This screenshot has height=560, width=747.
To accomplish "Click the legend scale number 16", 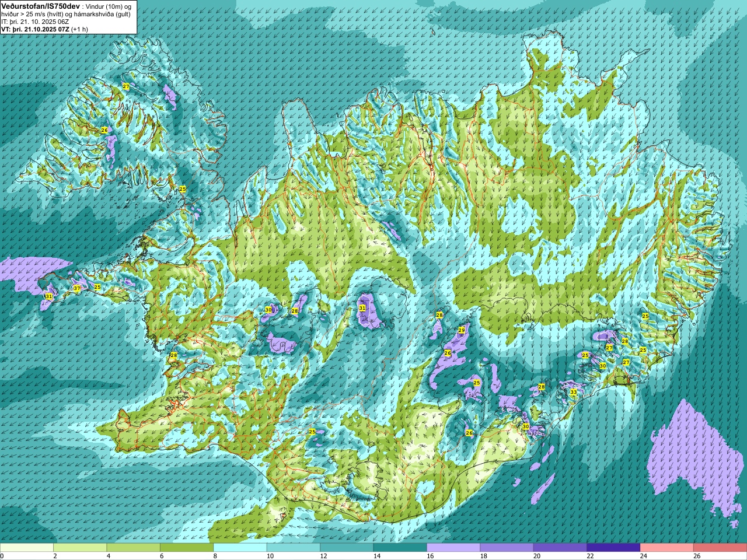I will tap(430, 556).
